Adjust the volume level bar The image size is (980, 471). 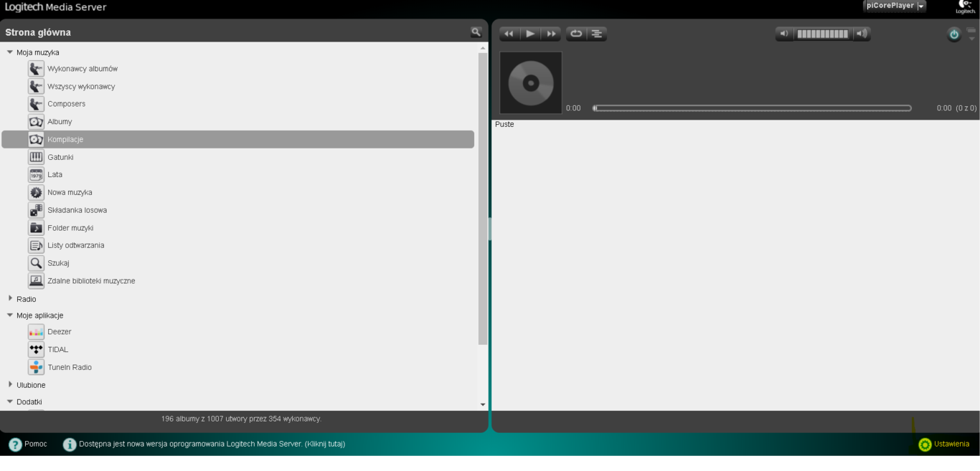(x=822, y=34)
